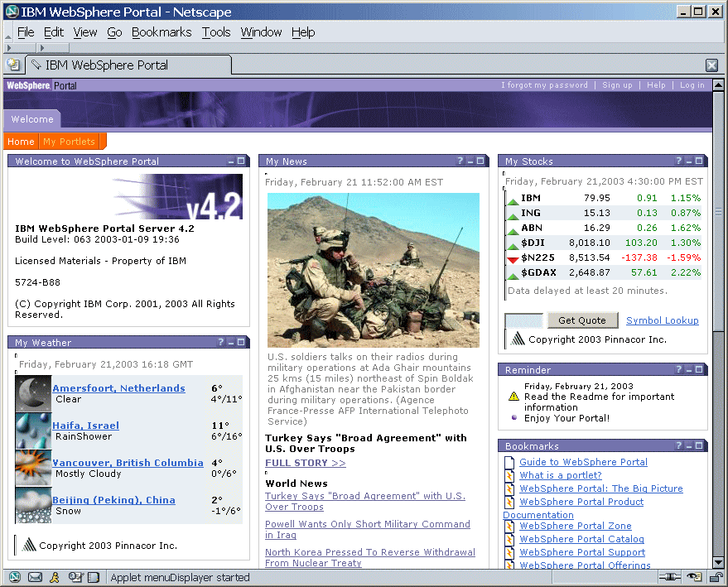
Task: Click the portal Help link in the banner
Action: (656, 85)
